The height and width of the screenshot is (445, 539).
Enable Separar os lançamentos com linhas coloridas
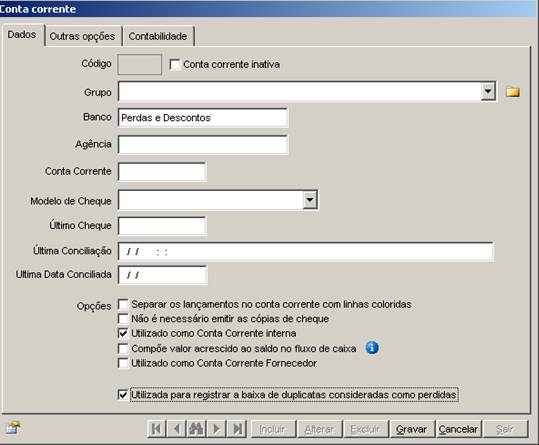[x=123, y=304]
